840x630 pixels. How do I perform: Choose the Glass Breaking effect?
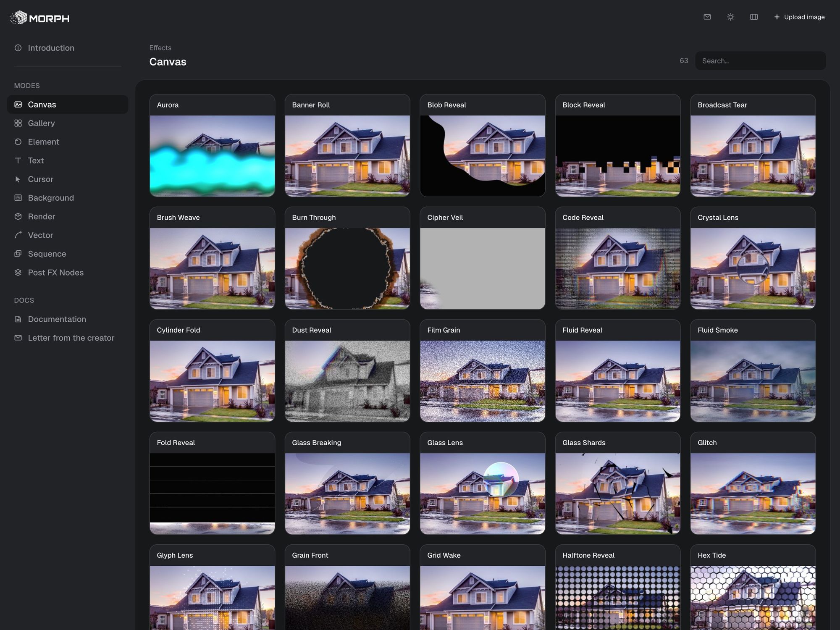pyautogui.click(x=347, y=483)
